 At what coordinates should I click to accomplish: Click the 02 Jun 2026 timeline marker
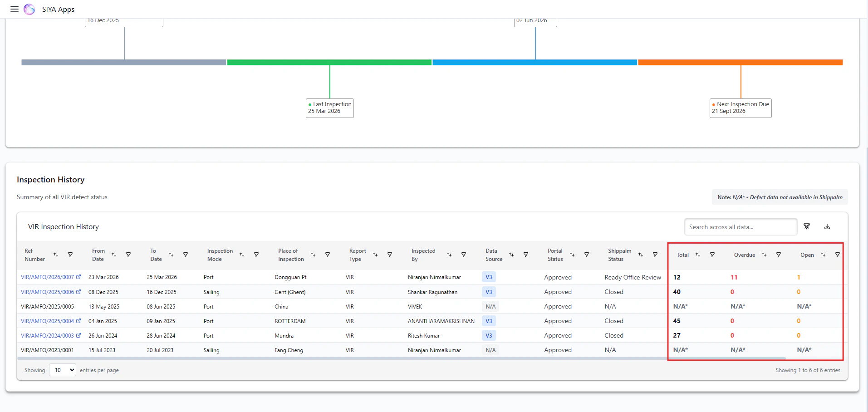click(x=535, y=22)
